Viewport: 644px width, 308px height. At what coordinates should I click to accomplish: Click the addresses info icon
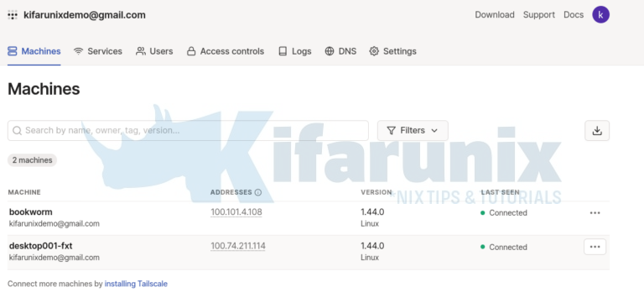coord(258,192)
